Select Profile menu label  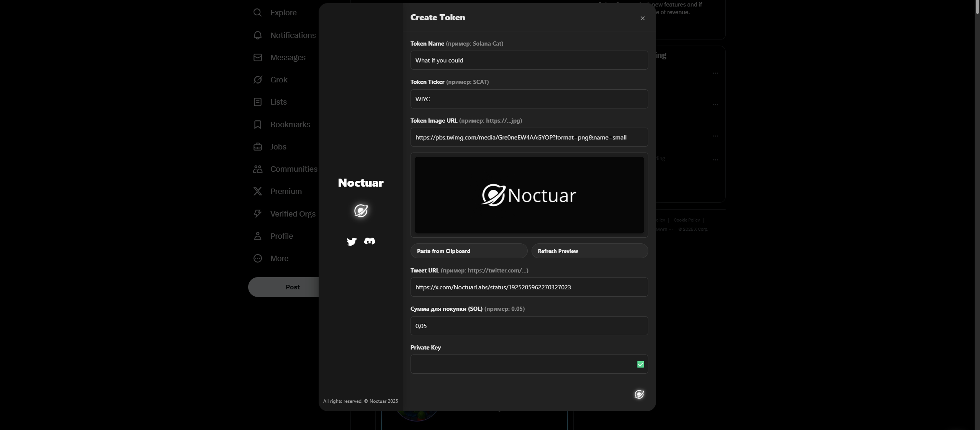(x=281, y=236)
